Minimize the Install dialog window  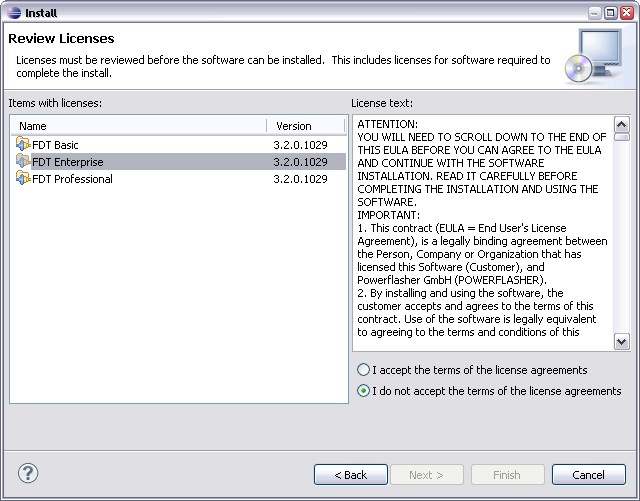pos(595,13)
